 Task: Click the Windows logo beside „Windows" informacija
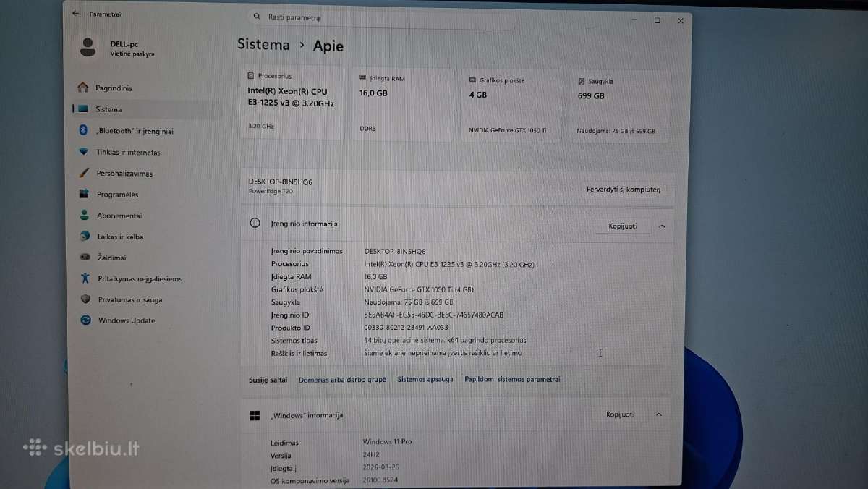click(x=255, y=415)
